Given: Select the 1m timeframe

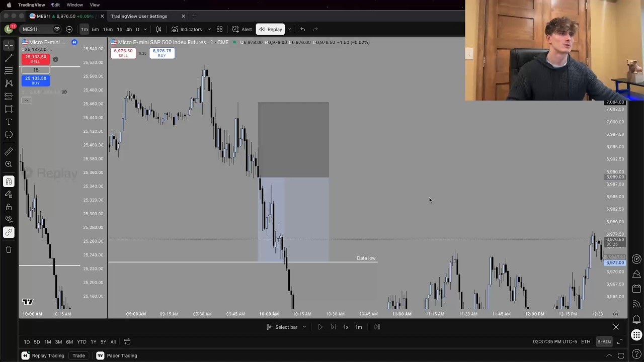Looking at the screenshot, I should coord(85,29).
